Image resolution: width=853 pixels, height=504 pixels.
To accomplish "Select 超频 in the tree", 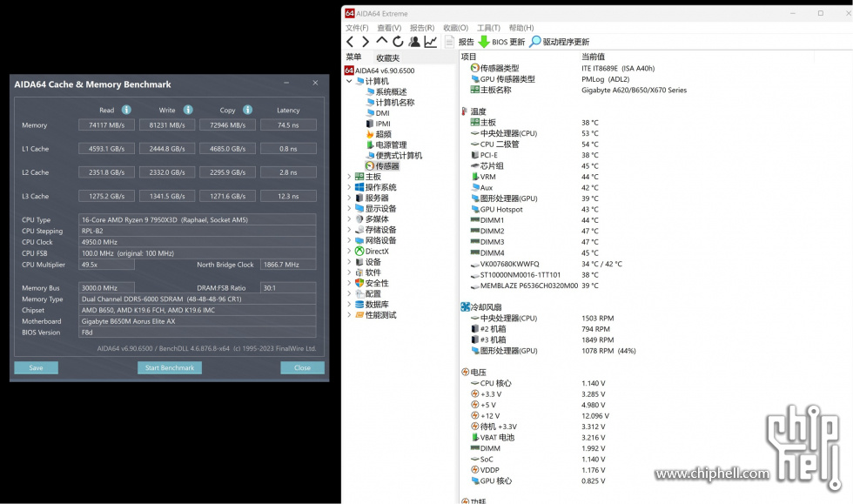I will pyautogui.click(x=379, y=134).
